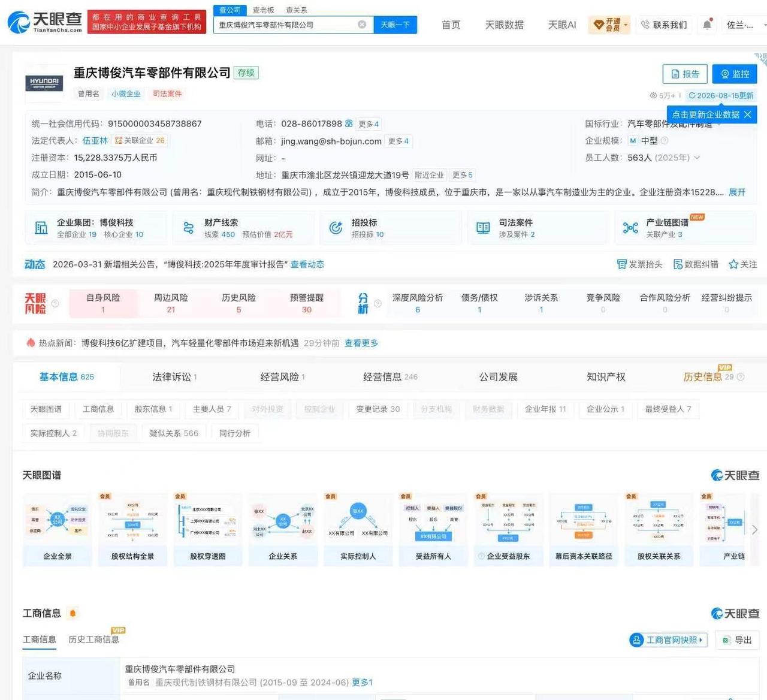Click the TianYanCha logo
The width and height of the screenshot is (767, 700).
[x=45, y=22]
